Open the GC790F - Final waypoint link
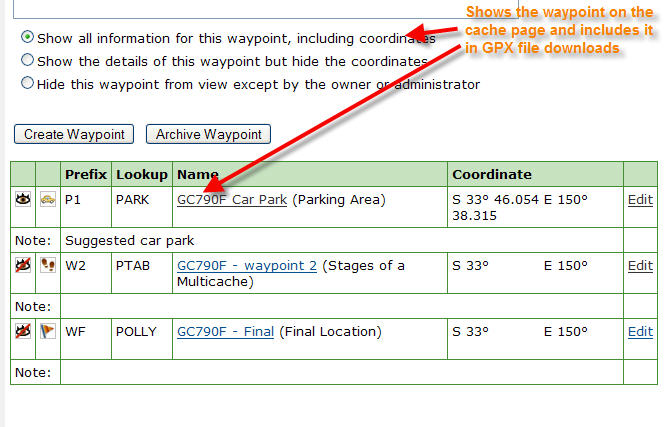Screen dimensions: 665x427 click(x=225, y=332)
